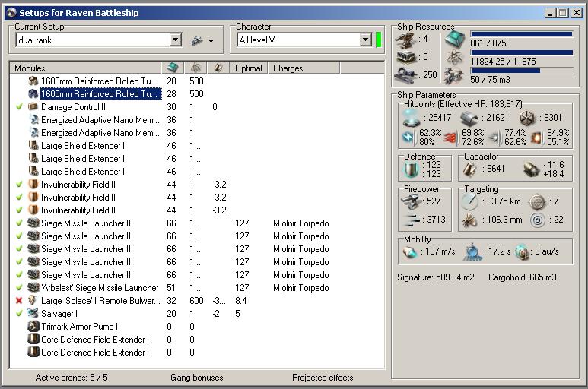This screenshot has height=389, width=588.
Task: Click the Trimark Armor Pump I icon
Action: coord(33,327)
